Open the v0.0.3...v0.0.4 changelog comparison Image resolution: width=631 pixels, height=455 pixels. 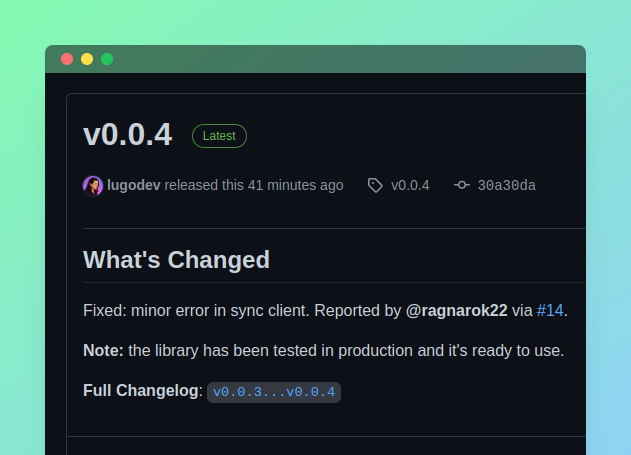[x=274, y=392]
